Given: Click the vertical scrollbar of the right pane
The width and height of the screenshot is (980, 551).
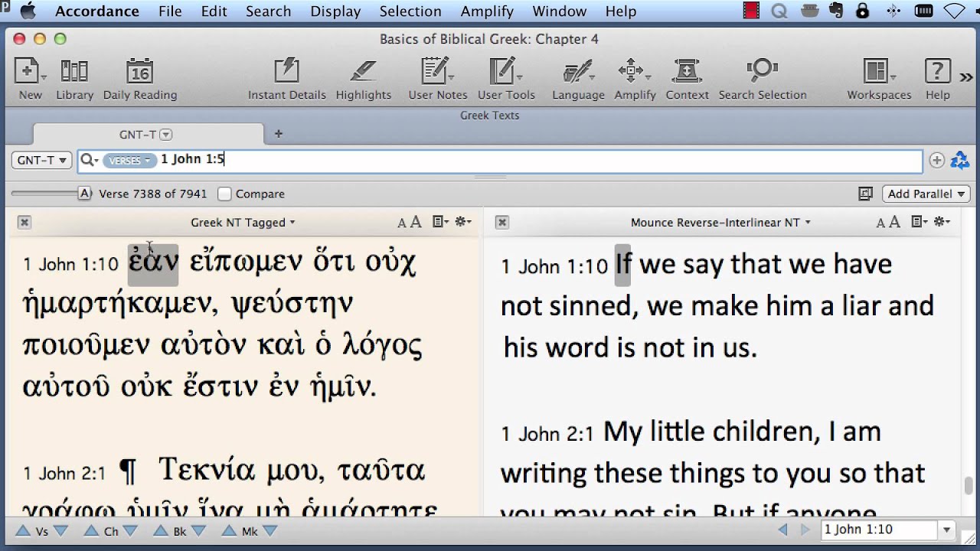Looking at the screenshot, I should 969,485.
